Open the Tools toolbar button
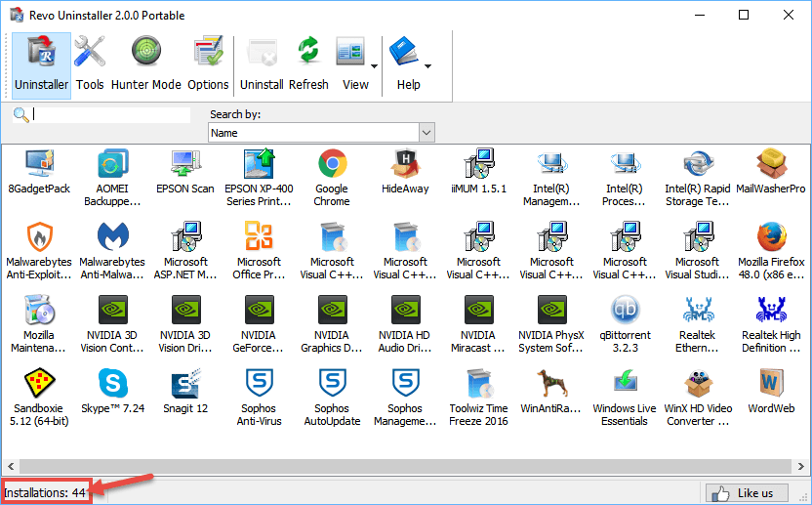The image size is (812, 505). tap(90, 65)
